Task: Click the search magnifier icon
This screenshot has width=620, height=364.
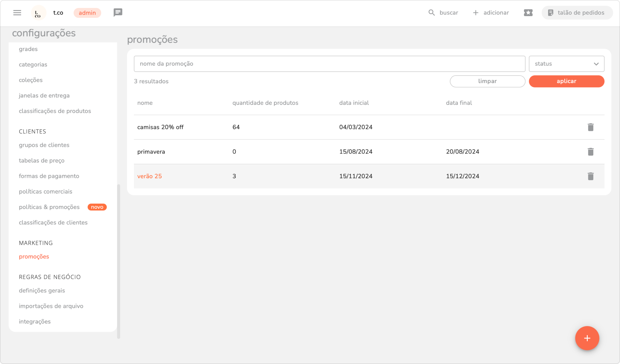Action: coord(431,13)
